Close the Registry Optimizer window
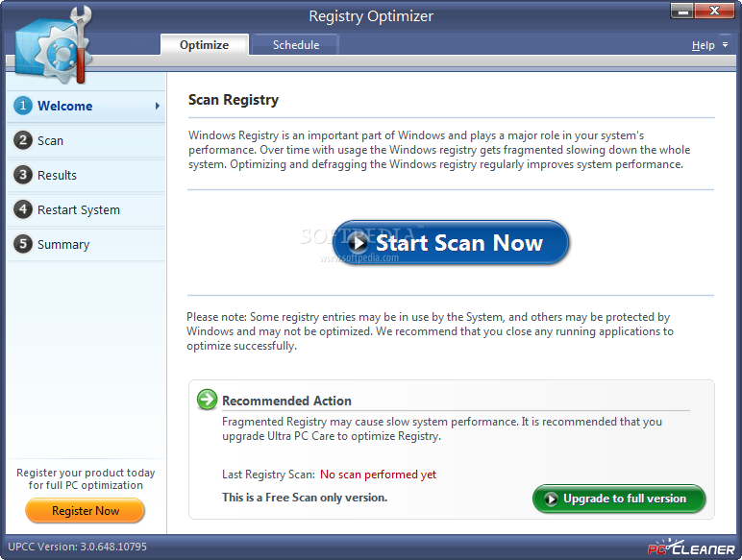 click(714, 11)
